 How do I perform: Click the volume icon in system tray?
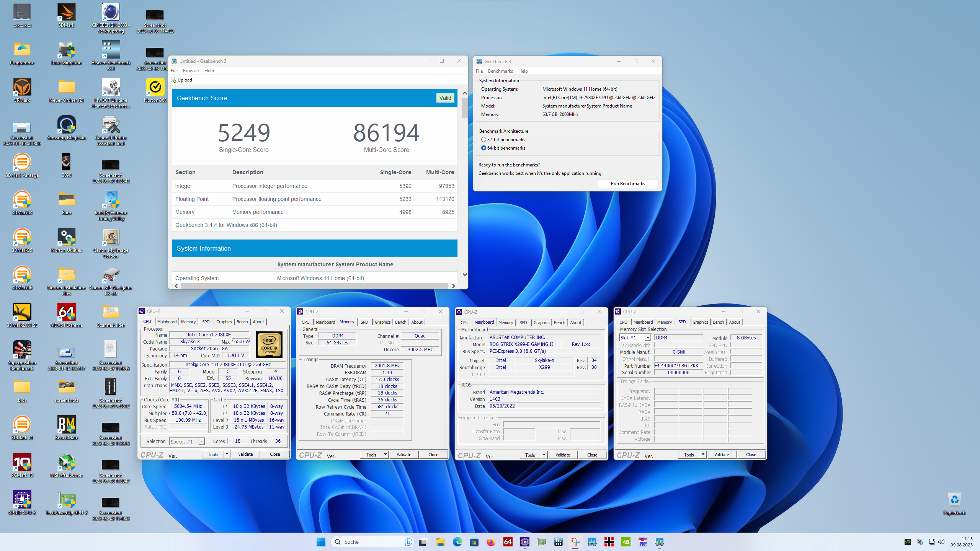(941, 542)
